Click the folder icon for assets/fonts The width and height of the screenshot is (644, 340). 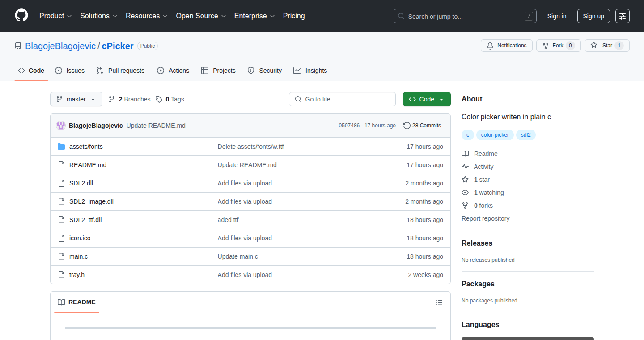point(61,147)
